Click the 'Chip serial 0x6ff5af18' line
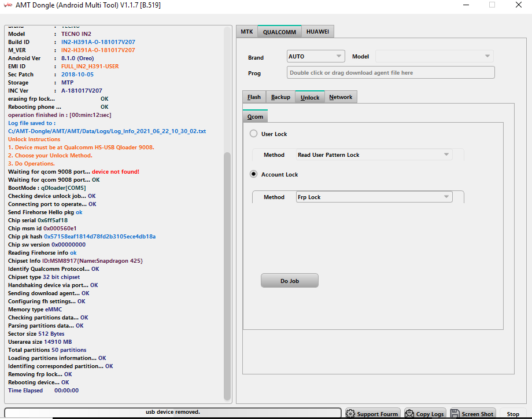The image size is (532, 419). coord(38,220)
